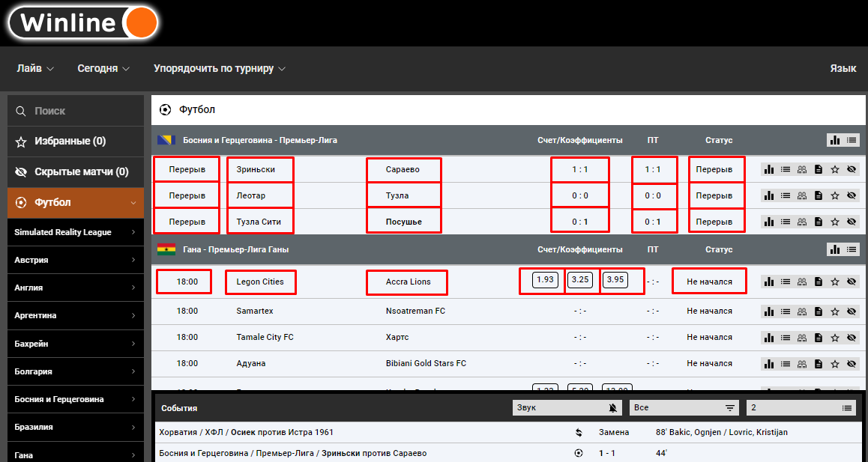Select odds 1.93 for Legon Cities
868x462 pixels.
coord(545,280)
